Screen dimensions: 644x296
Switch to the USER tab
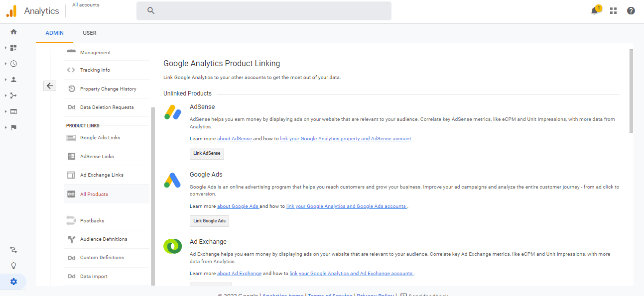click(x=90, y=33)
